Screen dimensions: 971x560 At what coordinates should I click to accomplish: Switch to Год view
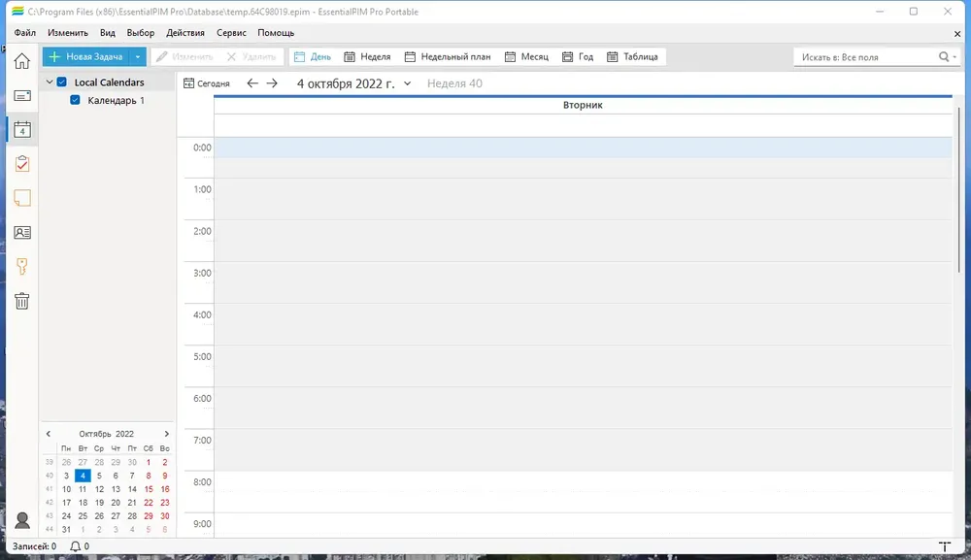coord(578,57)
